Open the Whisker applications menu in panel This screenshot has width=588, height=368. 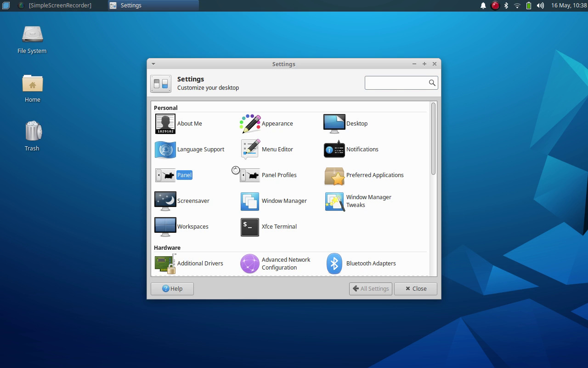pyautogui.click(x=6, y=6)
